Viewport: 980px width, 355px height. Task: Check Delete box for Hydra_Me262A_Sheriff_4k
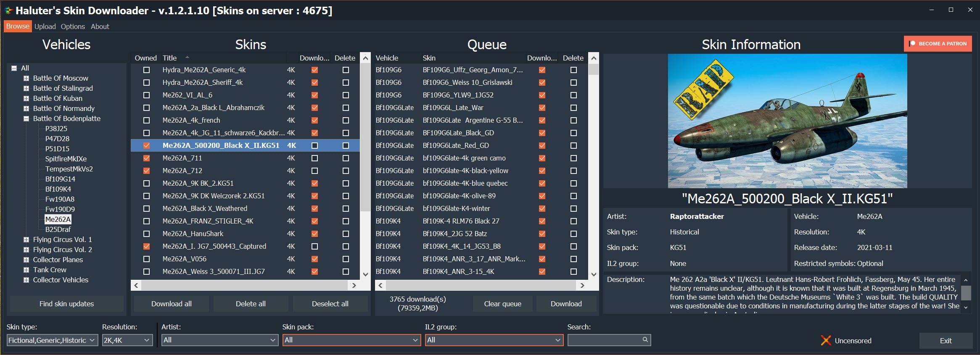click(x=346, y=82)
